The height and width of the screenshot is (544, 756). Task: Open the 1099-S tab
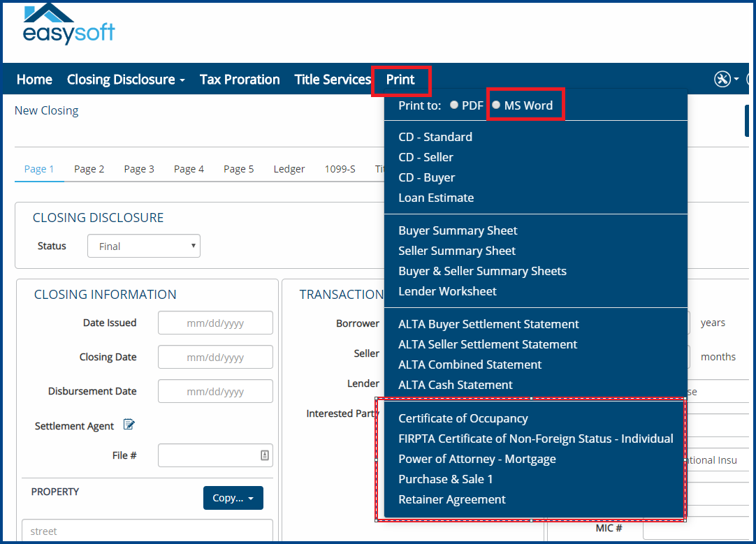coord(340,169)
